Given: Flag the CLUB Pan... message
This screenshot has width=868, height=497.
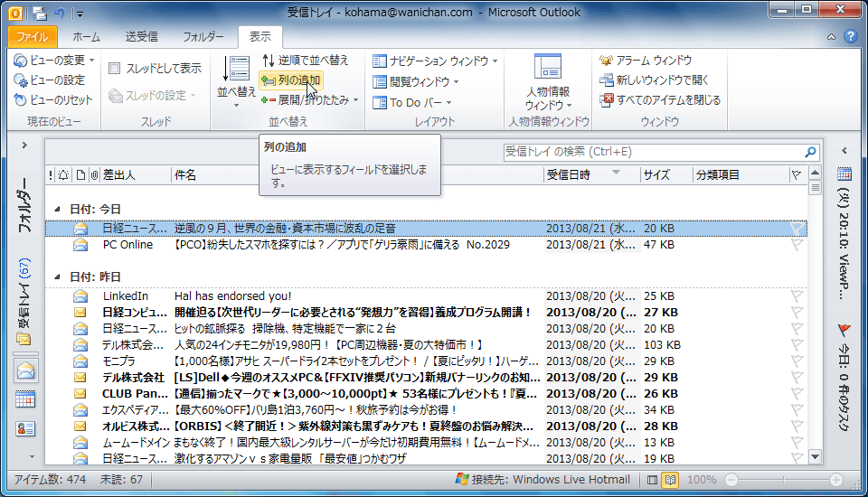Looking at the screenshot, I should click(797, 394).
